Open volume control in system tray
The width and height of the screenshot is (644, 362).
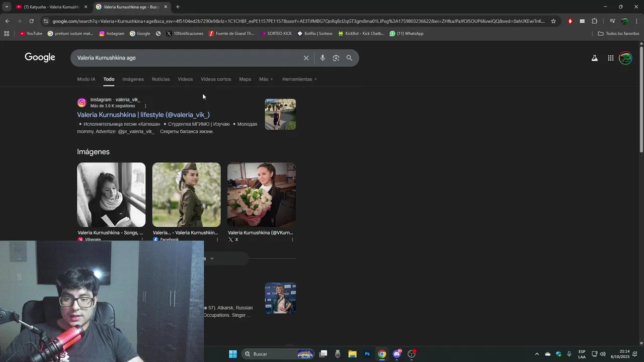603,354
